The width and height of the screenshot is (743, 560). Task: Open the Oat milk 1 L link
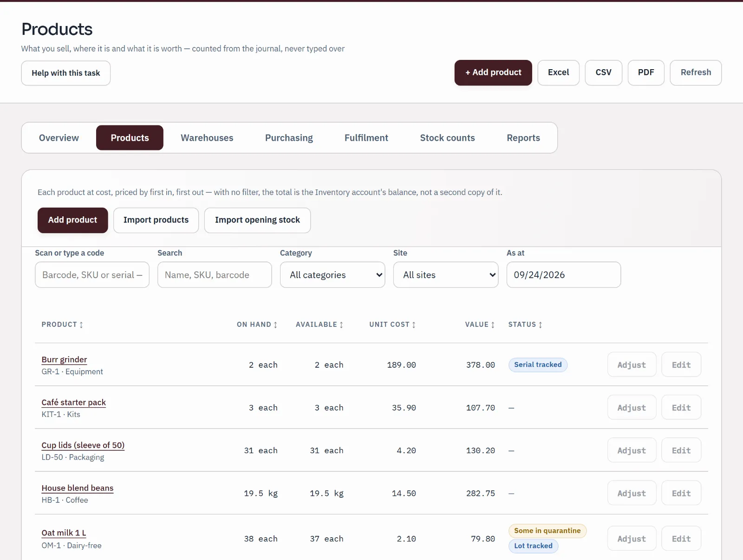pos(64,533)
